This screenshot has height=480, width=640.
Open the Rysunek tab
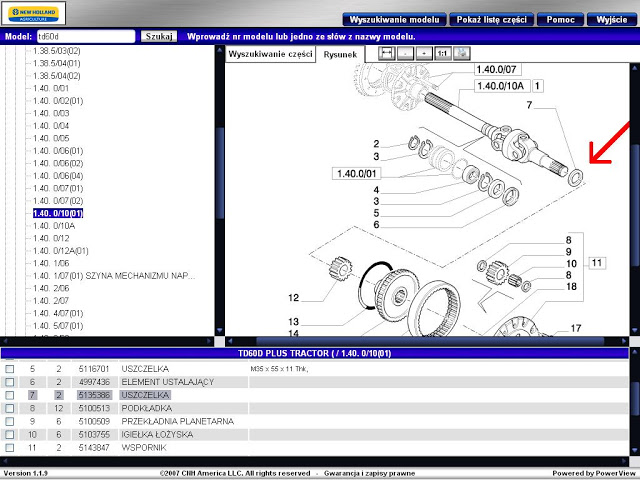pos(340,54)
